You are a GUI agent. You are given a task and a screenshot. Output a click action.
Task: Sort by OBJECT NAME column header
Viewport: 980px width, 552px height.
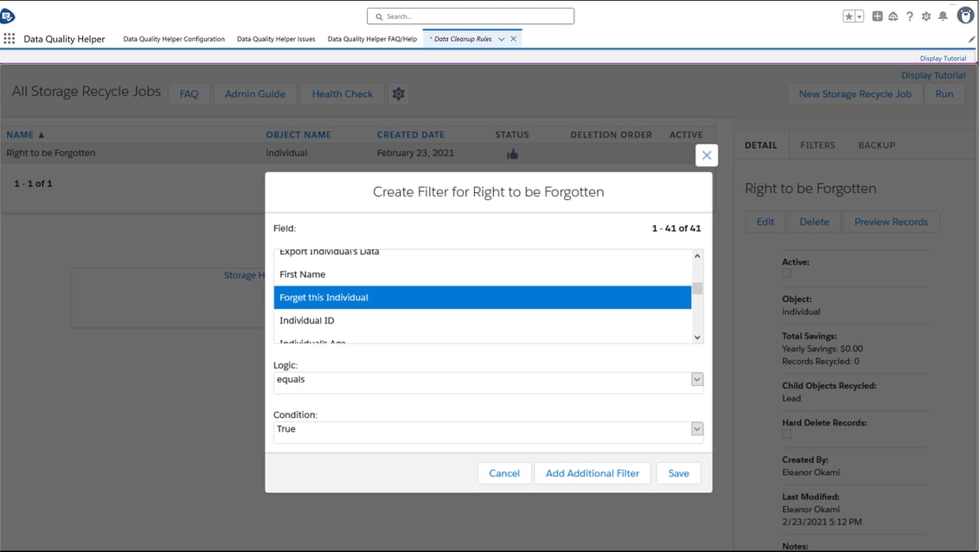point(298,134)
